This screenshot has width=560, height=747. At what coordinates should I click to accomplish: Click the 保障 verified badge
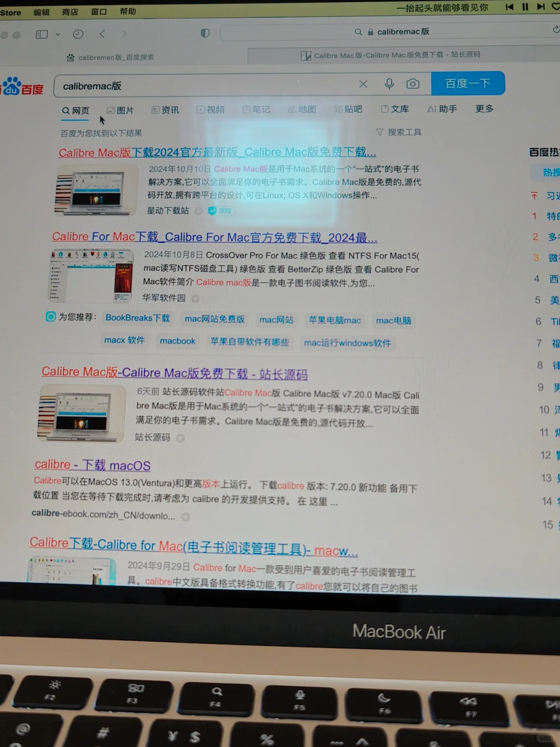(x=221, y=211)
